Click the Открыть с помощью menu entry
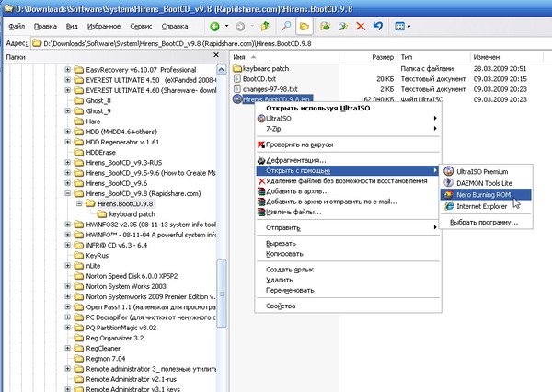The width and height of the screenshot is (552, 392). (x=348, y=171)
